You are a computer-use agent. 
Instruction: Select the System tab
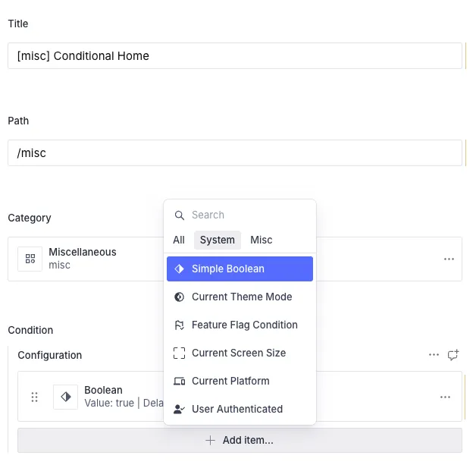tap(218, 240)
